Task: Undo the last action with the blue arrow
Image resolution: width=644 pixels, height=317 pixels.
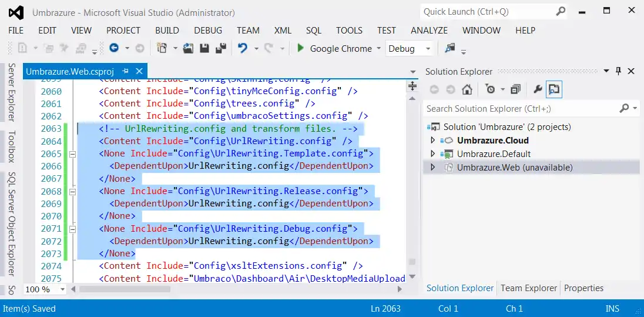Action: pos(243,48)
